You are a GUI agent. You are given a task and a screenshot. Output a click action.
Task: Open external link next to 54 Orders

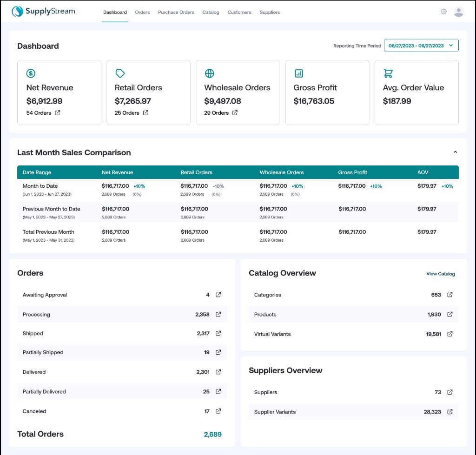(57, 112)
